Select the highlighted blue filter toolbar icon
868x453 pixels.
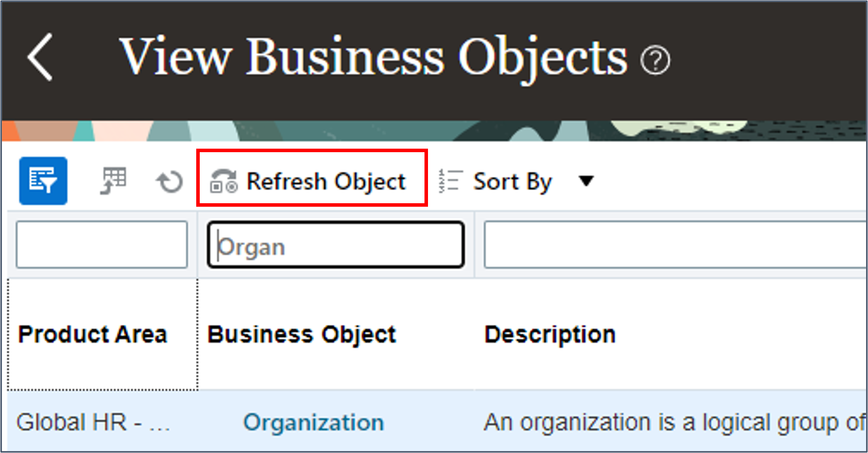[43, 181]
